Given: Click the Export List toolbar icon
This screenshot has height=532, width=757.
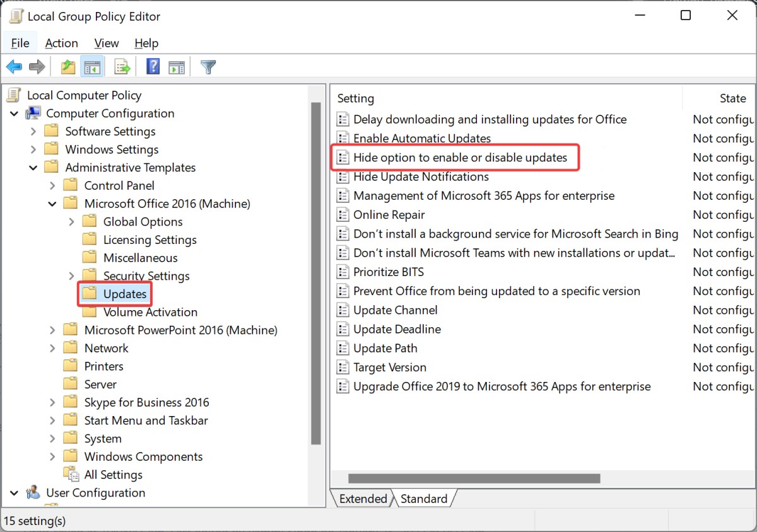Looking at the screenshot, I should [122, 67].
